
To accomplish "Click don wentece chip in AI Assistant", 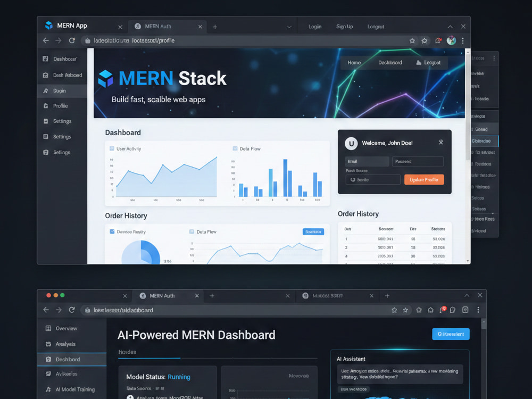I will [x=354, y=389].
